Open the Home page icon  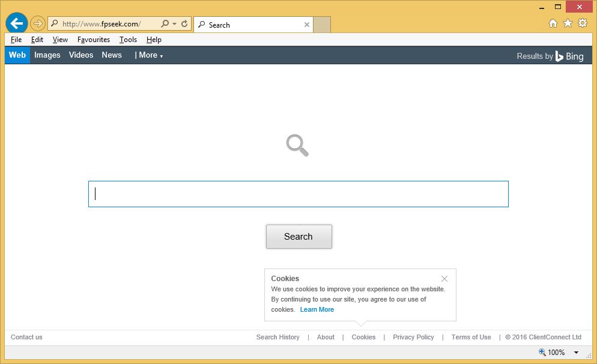coord(553,23)
